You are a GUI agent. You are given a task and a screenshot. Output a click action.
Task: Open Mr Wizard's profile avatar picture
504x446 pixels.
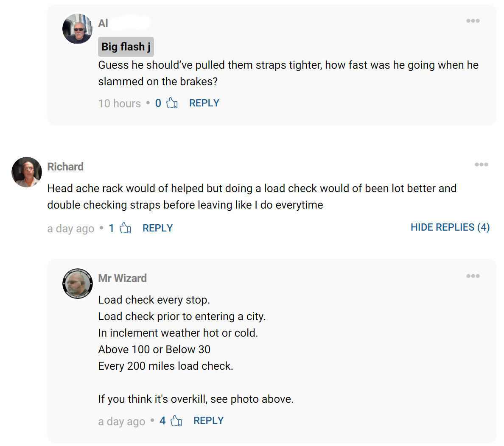(x=78, y=284)
